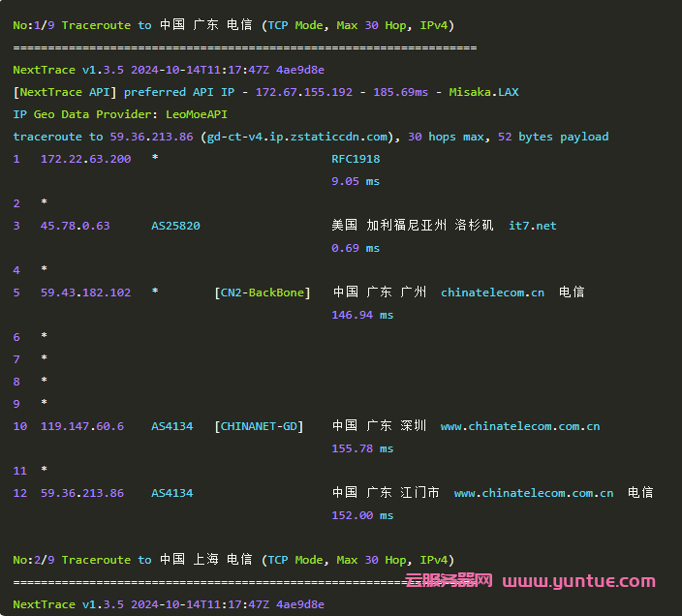
Task: Open the www.yuntue.com watermark link
Action: click(x=578, y=581)
